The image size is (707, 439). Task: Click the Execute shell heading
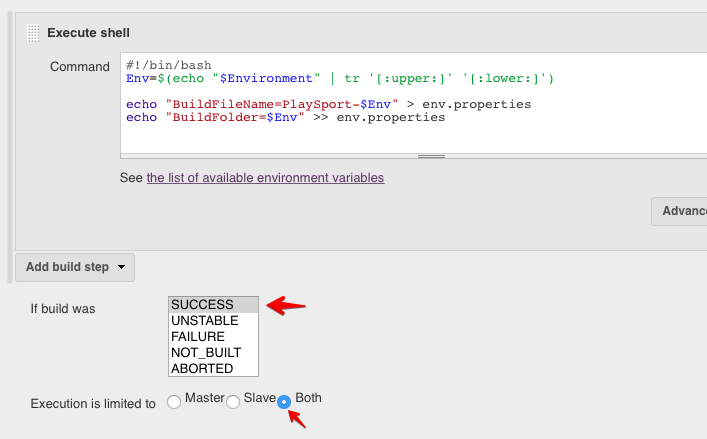(88, 33)
